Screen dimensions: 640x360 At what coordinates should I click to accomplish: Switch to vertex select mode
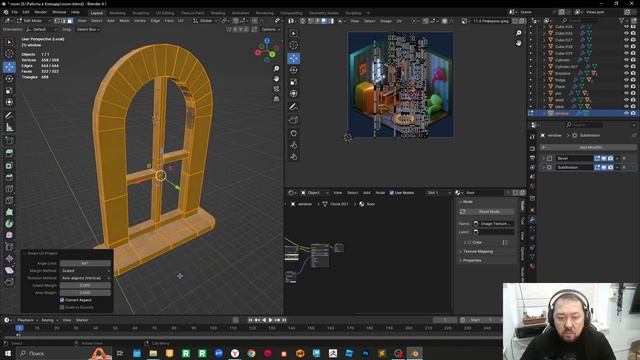tap(57, 20)
